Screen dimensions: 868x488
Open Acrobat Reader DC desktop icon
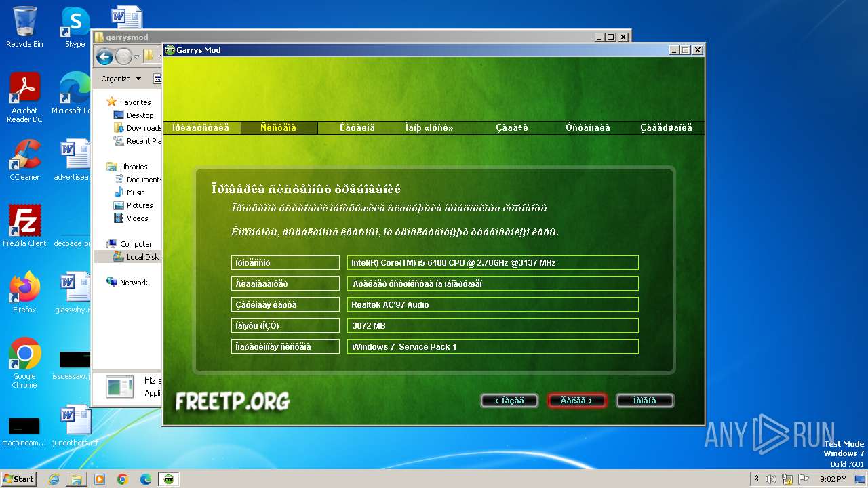[x=24, y=98]
